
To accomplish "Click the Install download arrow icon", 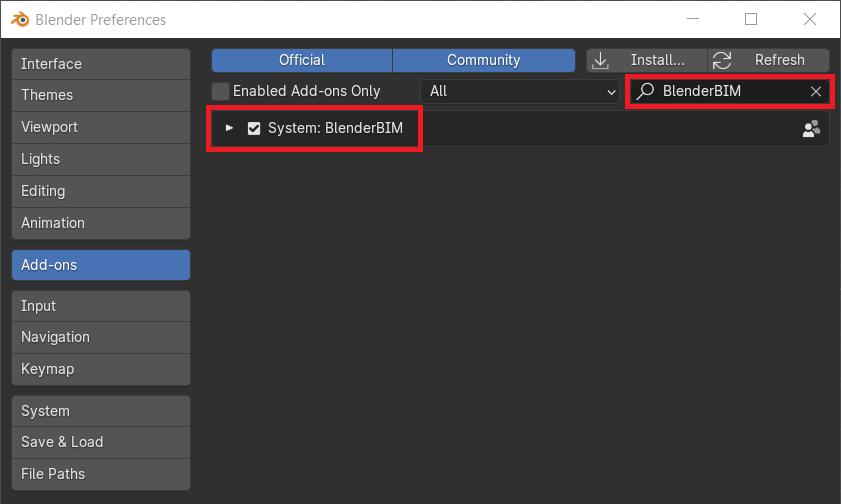I will point(600,61).
